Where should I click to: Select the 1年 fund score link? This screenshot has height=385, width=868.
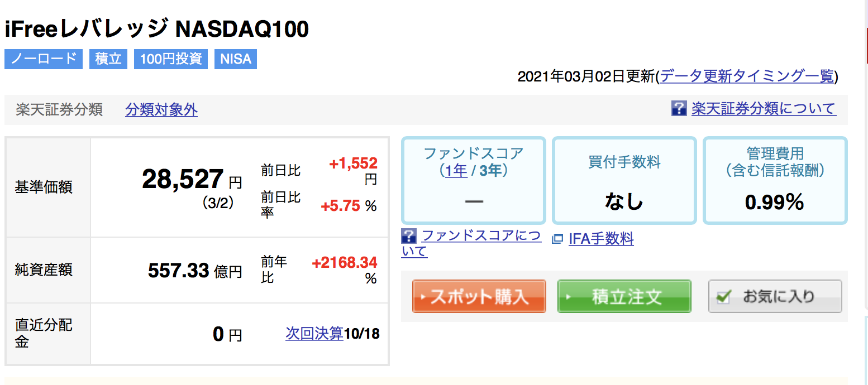(456, 170)
